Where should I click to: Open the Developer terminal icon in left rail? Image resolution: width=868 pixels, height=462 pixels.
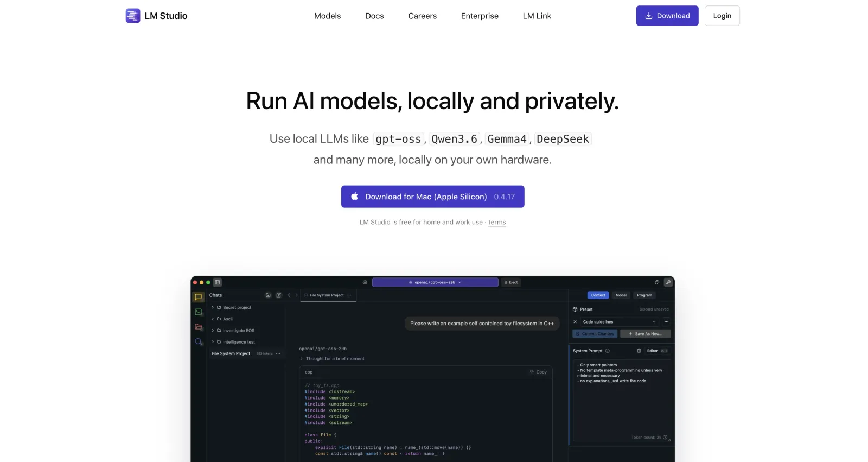[x=199, y=312]
